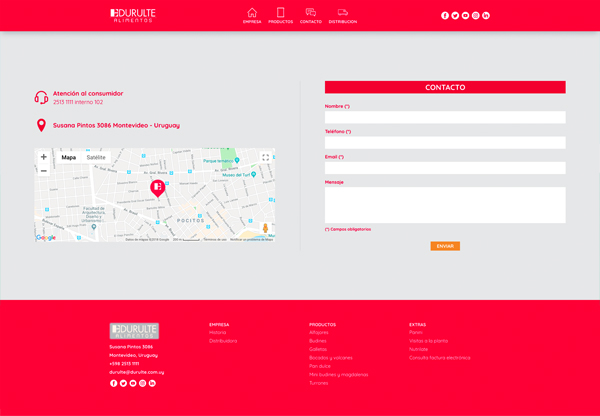Open the Empresa home icon in header
This screenshot has height=416, width=600.
tap(252, 14)
